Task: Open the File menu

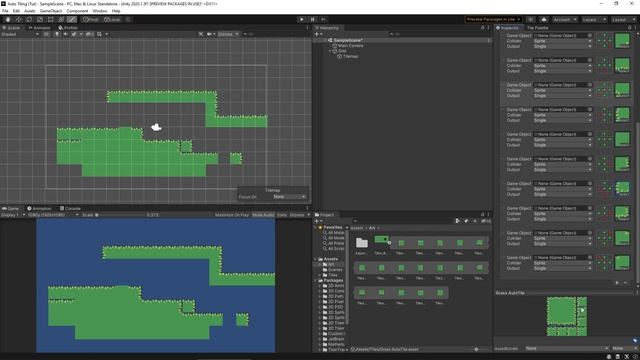Action: pos(5,11)
